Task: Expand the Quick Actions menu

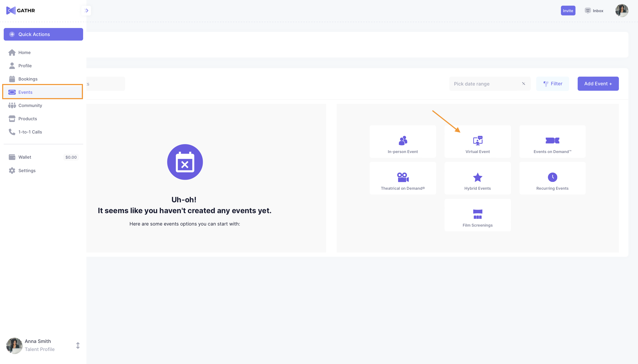Action: [43, 34]
